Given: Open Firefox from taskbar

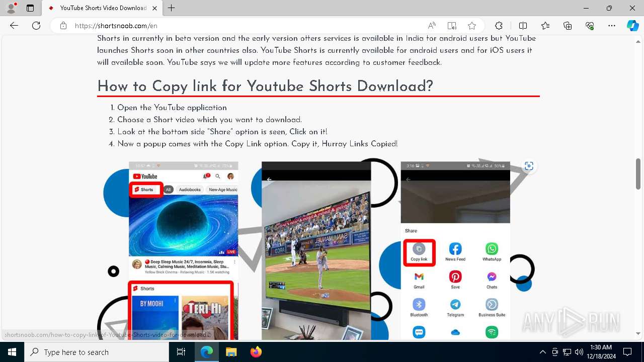Looking at the screenshot, I should point(256,352).
